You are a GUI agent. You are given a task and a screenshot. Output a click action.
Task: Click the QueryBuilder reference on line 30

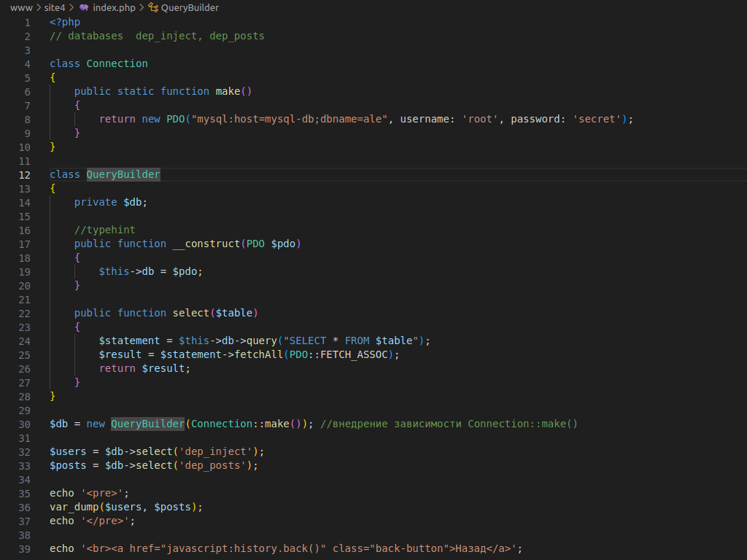click(x=147, y=424)
